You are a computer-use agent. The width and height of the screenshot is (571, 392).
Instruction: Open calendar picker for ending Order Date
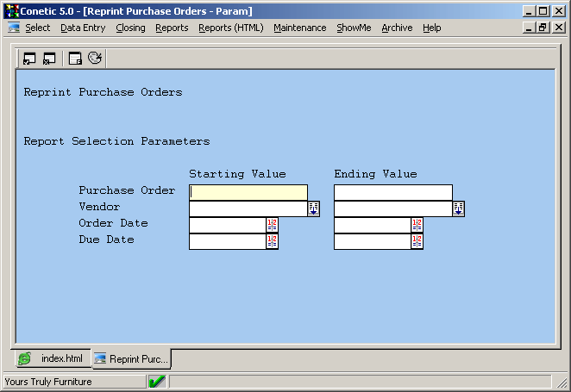click(x=417, y=225)
